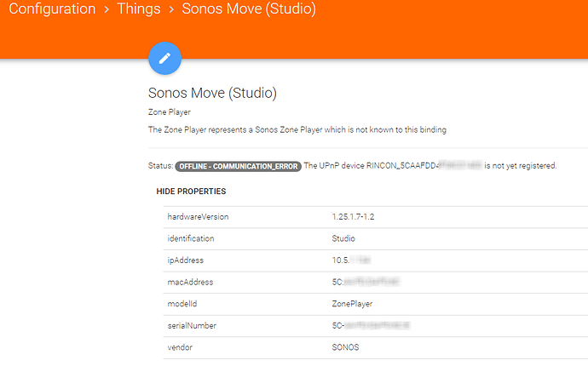The height and width of the screenshot is (366, 588).
Task: Click the OFFLINE - COMMUNICATION_ERROR status badge
Action: (239, 166)
